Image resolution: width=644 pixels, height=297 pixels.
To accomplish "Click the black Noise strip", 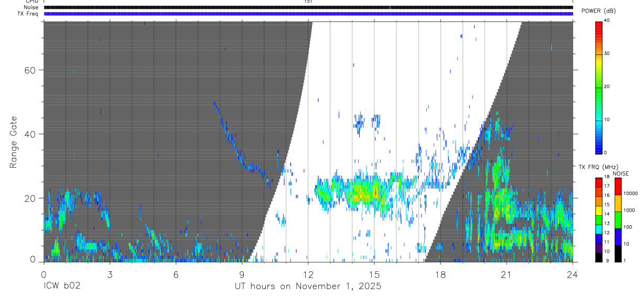I will [x=308, y=7].
